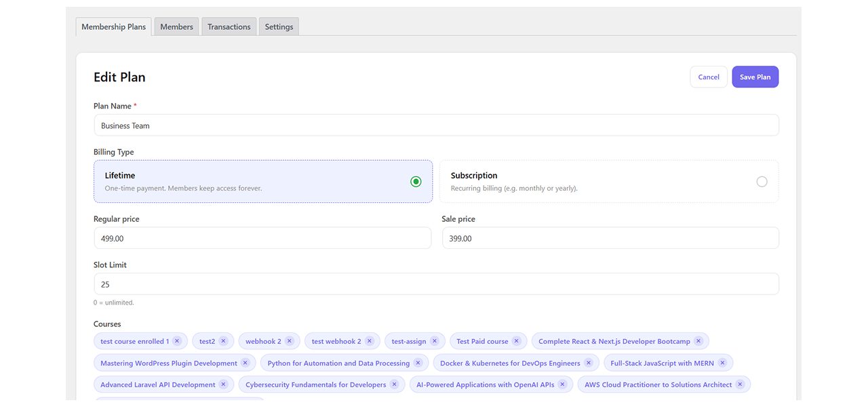Edit the Regular price field
Image resolution: width=868 pixels, height=407 pixels.
point(262,238)
